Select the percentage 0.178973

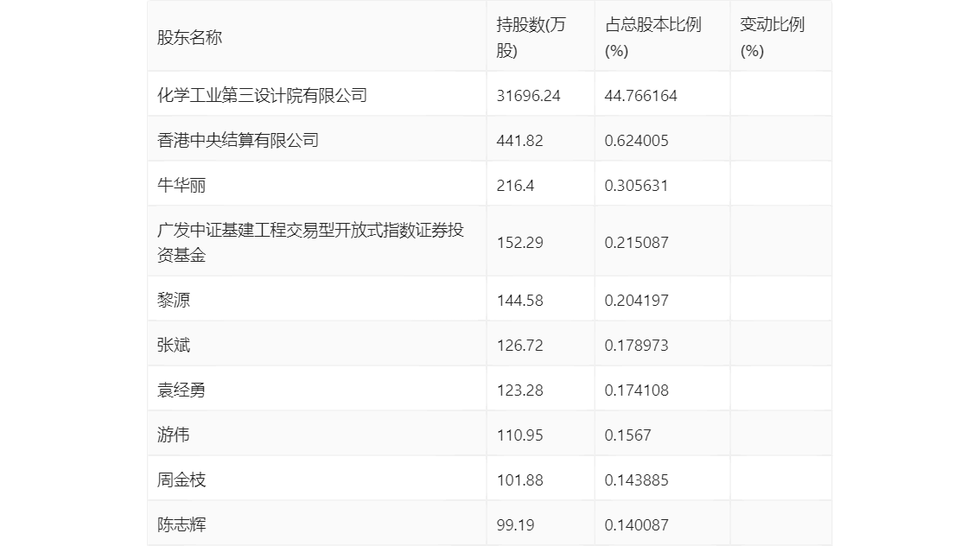coord(636,346)
